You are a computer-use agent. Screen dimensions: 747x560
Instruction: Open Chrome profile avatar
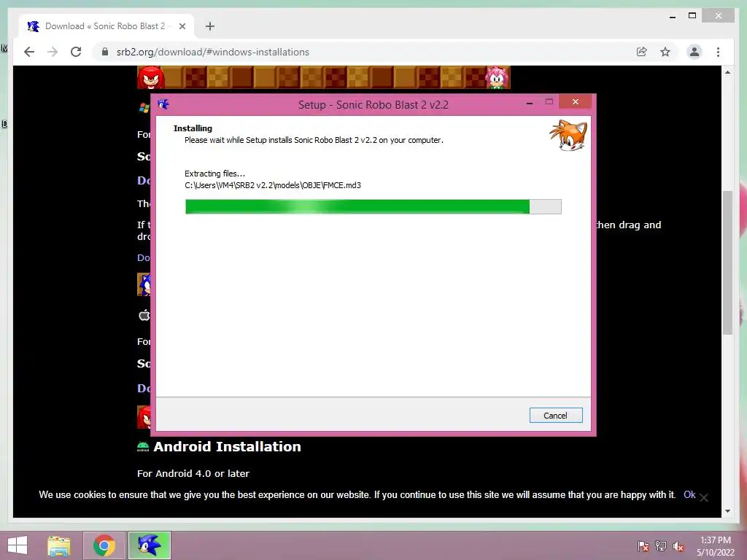(x=694, y=52)
